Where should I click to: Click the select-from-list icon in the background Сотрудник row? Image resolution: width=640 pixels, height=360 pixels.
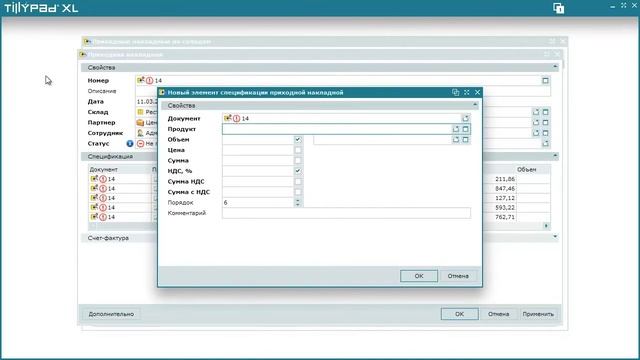pyautogui.click(x=545, y=133)
